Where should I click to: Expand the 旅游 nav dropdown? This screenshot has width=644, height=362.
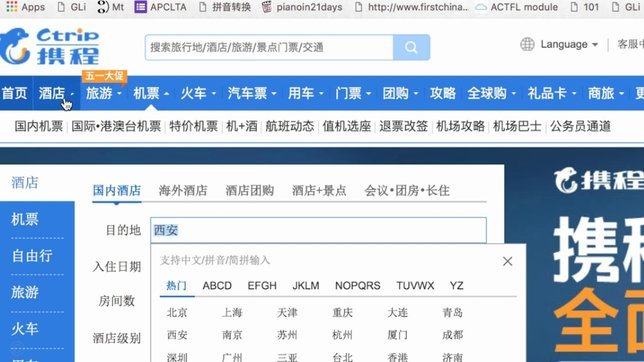(104, 93)
